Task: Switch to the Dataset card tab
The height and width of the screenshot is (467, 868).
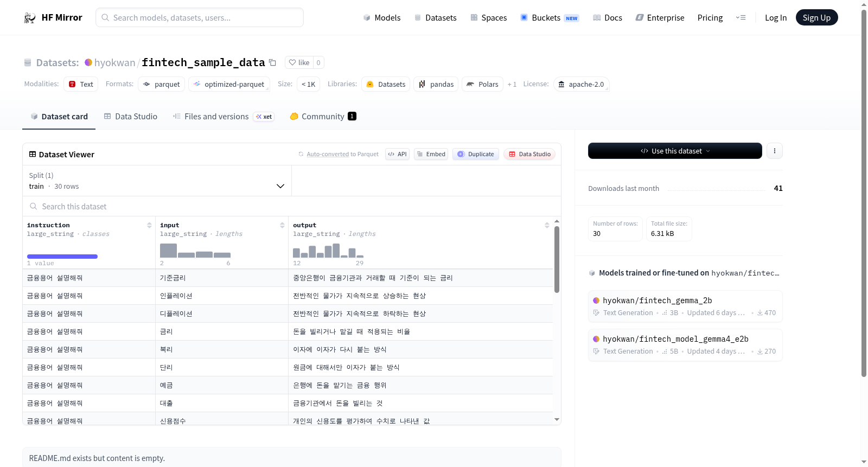Action: [59, 116]
